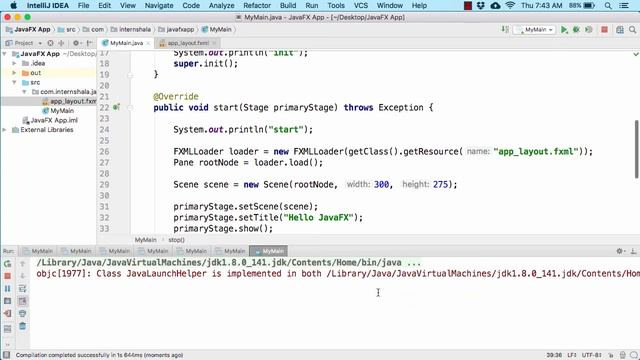Open Run panel settings gear
The height and width of the screenshot is (360, 640).
[x=620, y=251]
